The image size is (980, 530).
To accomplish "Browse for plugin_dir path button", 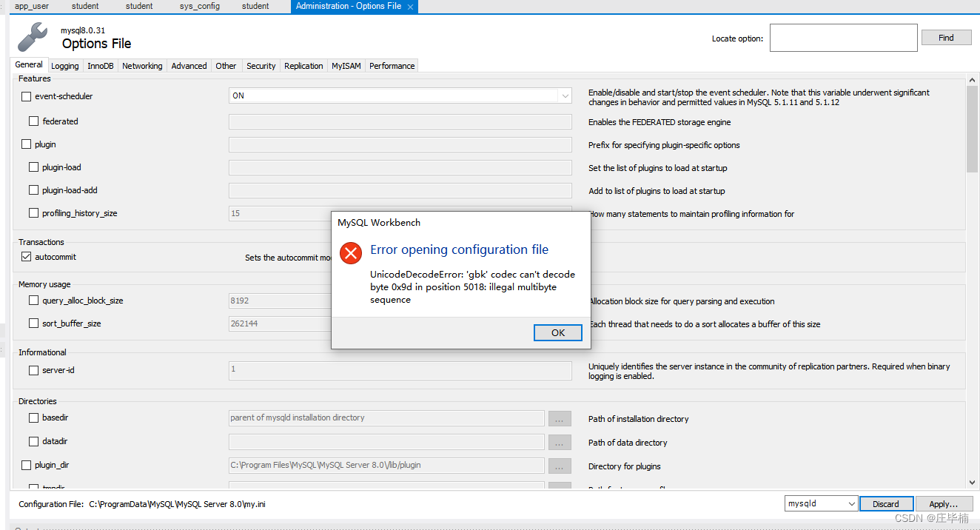I will pos(560,466).
